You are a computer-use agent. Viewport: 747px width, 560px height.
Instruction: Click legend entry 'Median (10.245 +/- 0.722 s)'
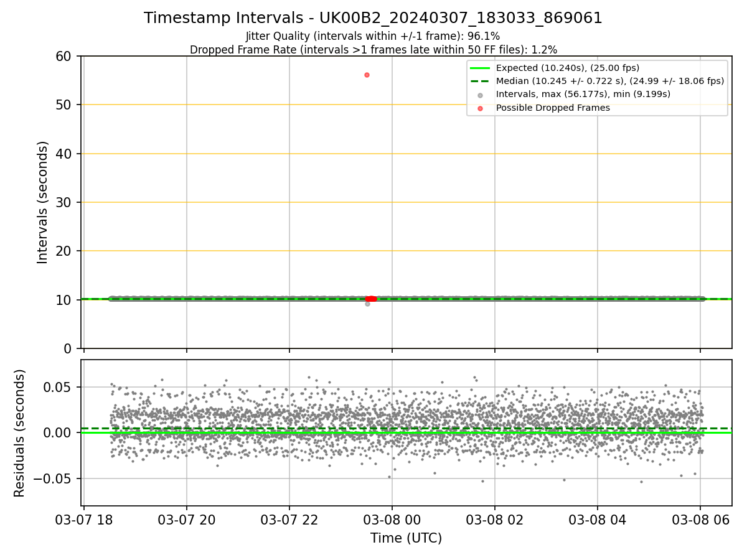(609, 81)
